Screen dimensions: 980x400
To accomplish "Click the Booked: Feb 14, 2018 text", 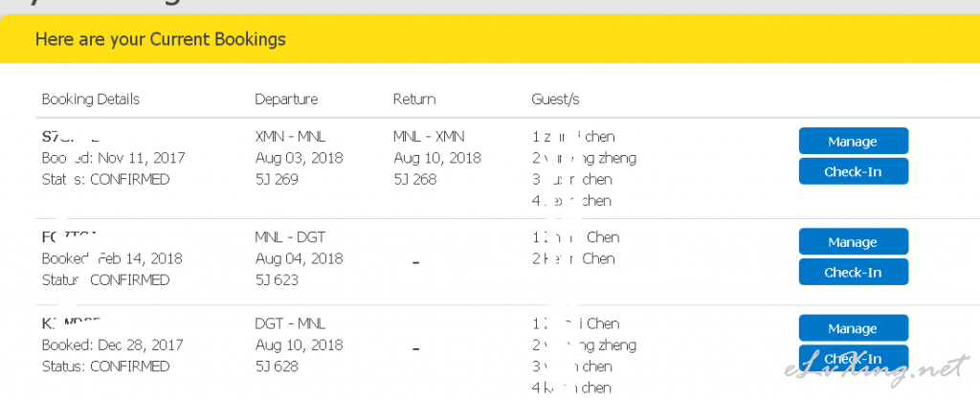I will [112, 258].
